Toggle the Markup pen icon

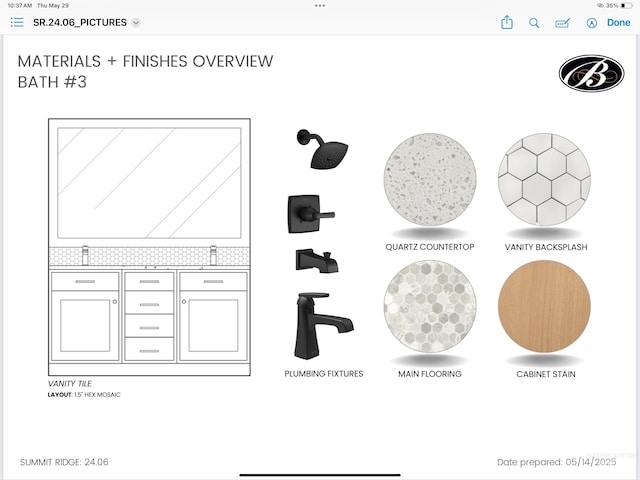(x=591, y=23)
